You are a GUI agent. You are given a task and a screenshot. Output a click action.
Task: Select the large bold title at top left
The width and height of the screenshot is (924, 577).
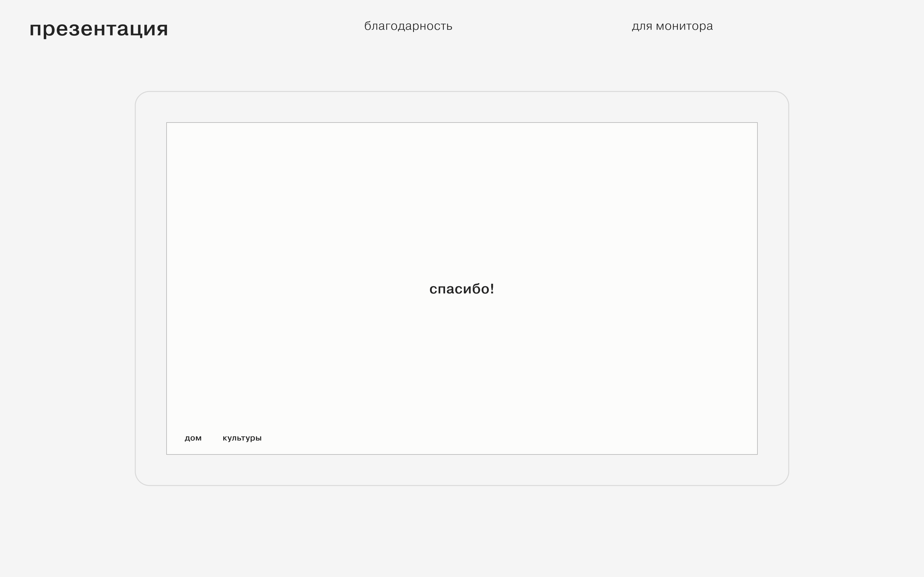(x=99, y=29)
